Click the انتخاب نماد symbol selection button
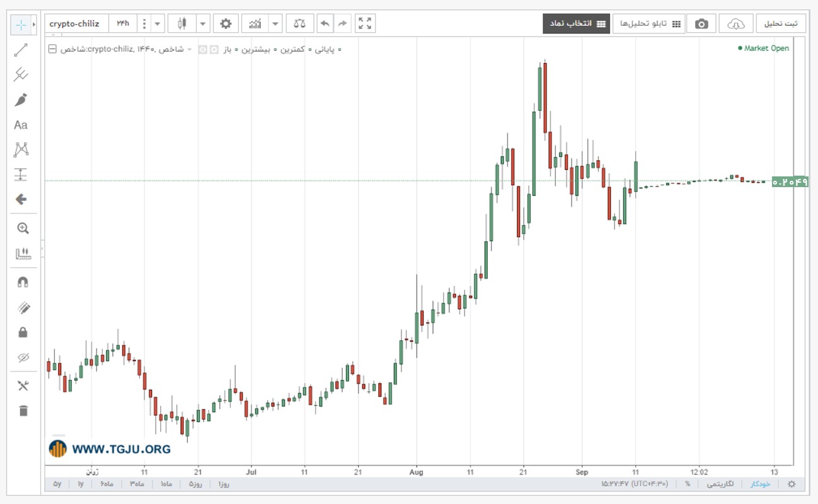The height and width of the screenshot is (504, 818). tap(576, 24)
